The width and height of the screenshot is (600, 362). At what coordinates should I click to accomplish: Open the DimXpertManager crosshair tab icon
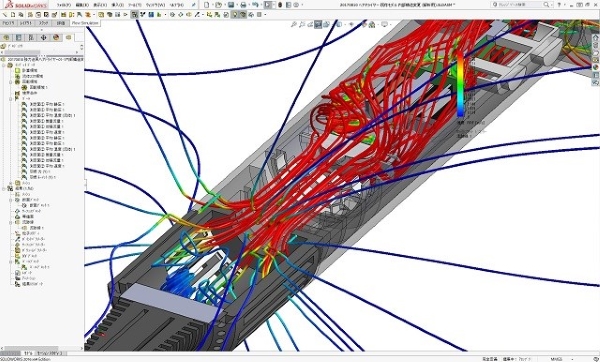[44, 38]
